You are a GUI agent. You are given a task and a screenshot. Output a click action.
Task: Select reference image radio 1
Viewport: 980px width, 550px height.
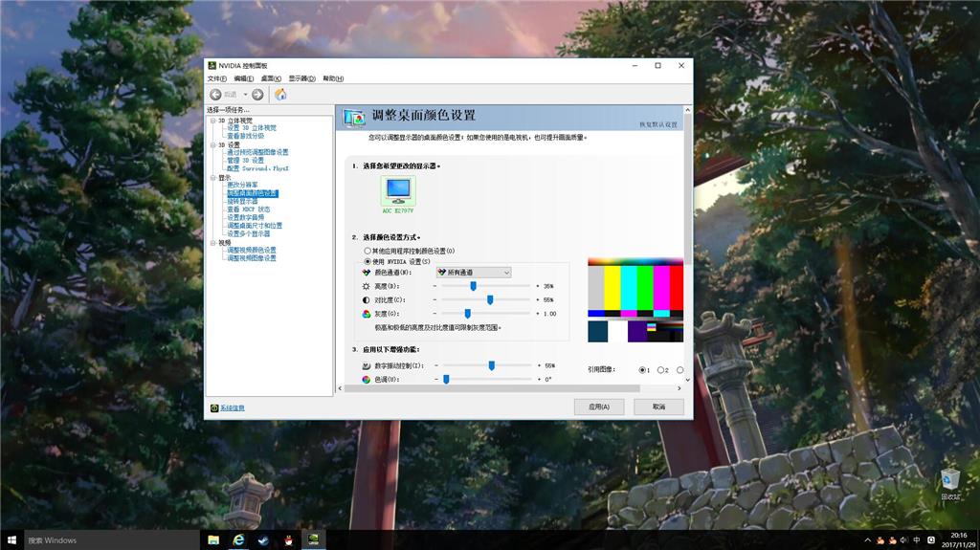tap(642, 370)
